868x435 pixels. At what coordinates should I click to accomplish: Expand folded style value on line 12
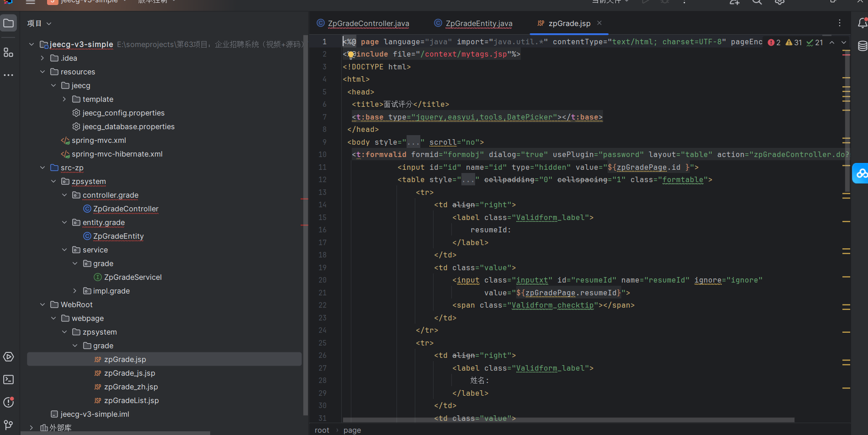point(468,179)
